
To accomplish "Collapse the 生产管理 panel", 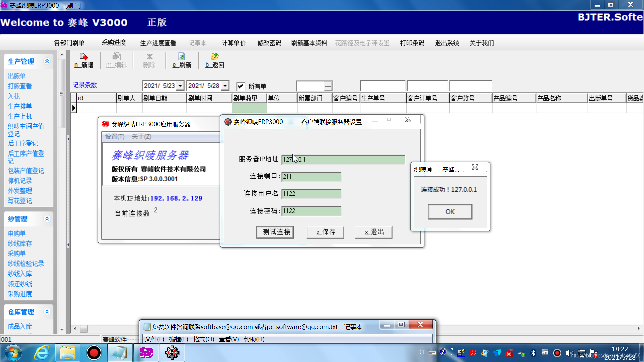I will (47, 61).
